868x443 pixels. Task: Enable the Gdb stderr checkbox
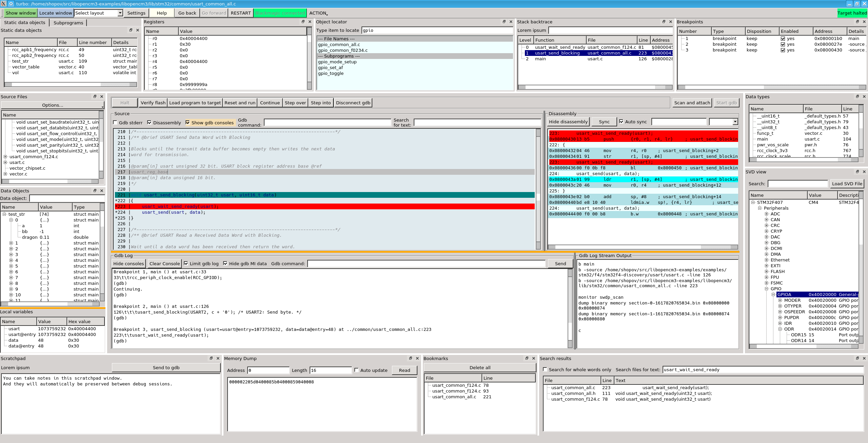click(115, 123)
